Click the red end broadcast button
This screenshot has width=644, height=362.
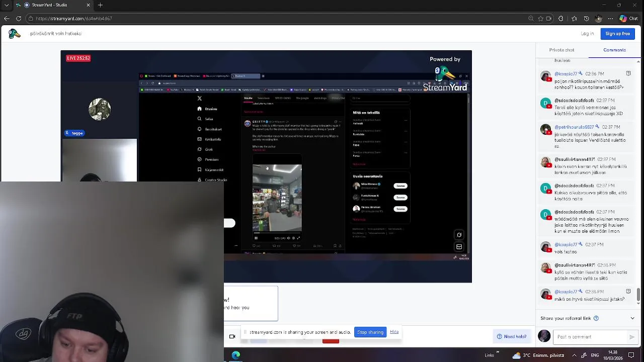pos(331,340)
